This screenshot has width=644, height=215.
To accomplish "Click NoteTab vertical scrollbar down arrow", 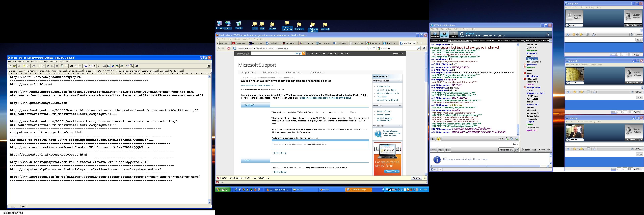I will pos(209,202).
